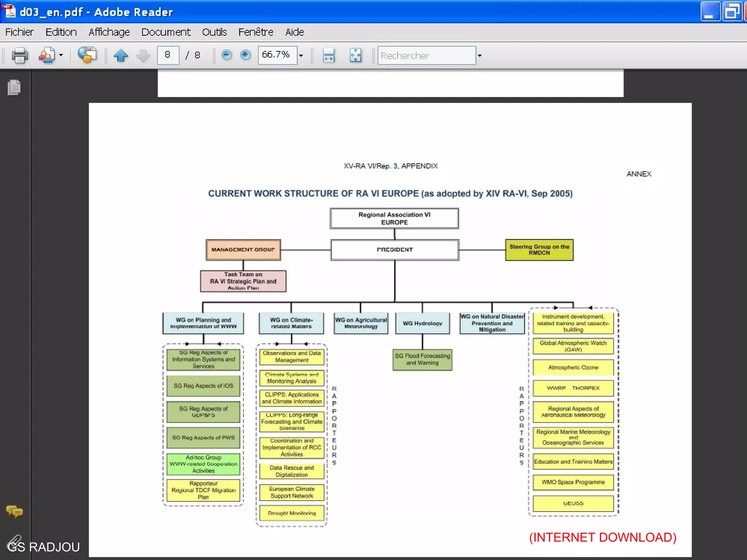The image size is (747, 560).
Task: Click the collaboration people icon
Action: pyautogui.click(x=47, y=55)
